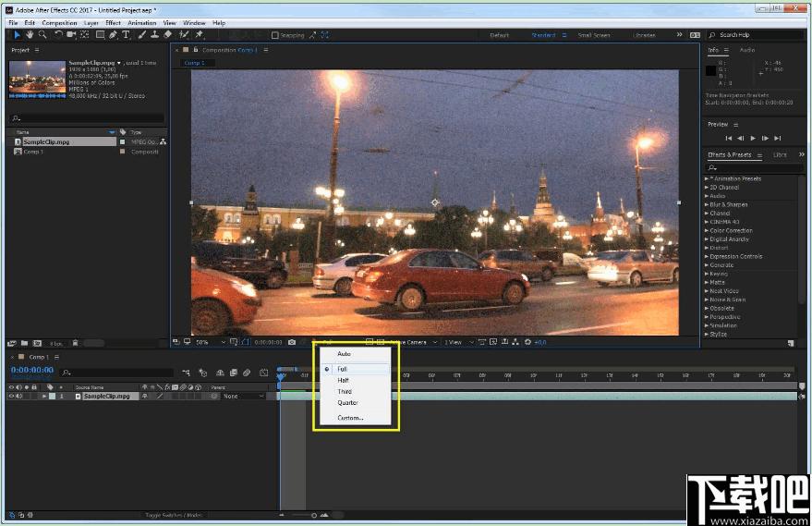Select the Pan Behind anchor tool
812x526 pixels.
84,35
